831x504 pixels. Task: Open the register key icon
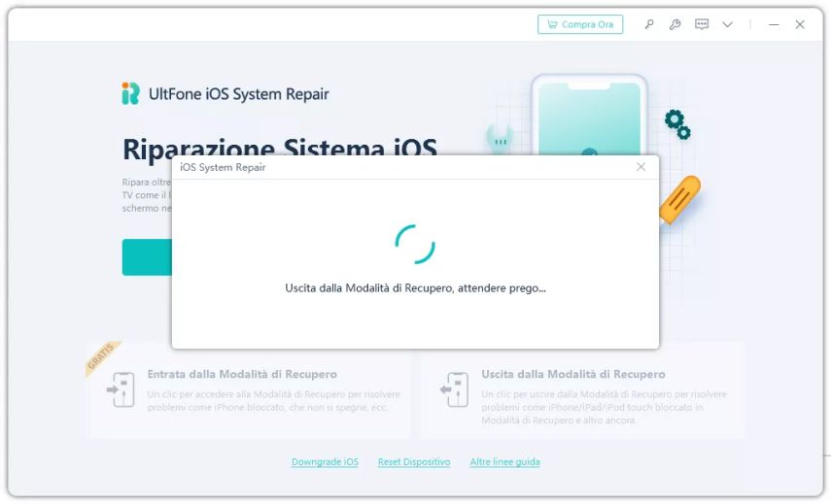tap(649, 24)
